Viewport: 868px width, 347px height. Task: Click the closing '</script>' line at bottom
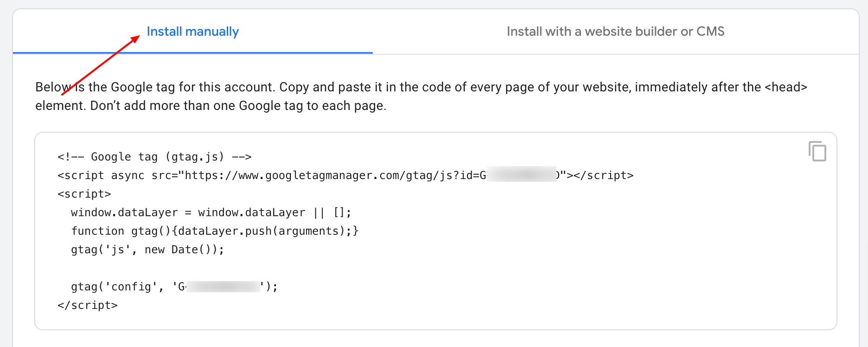tap(88, 305)
